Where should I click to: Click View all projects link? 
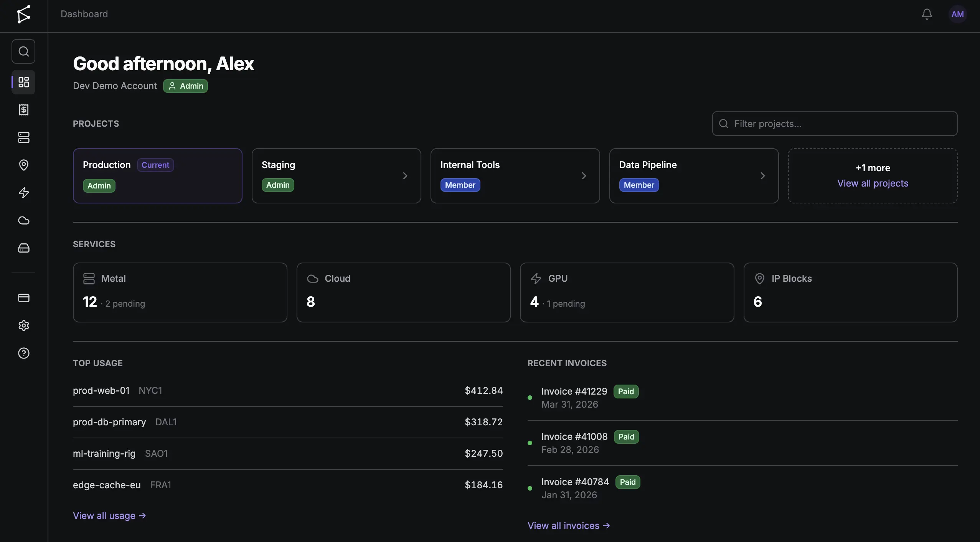click(x=873, y=183)
